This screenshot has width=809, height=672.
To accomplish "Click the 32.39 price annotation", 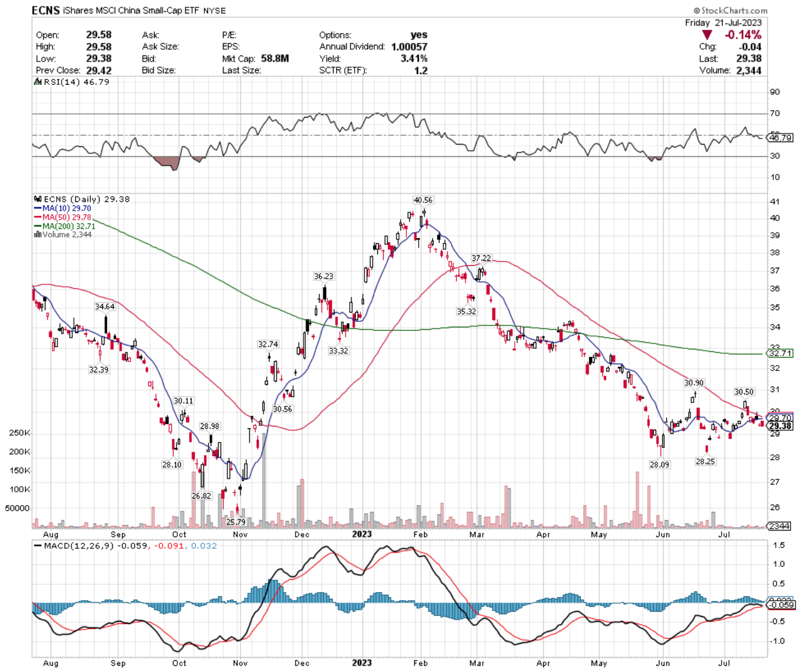I will tap(99, 370).
